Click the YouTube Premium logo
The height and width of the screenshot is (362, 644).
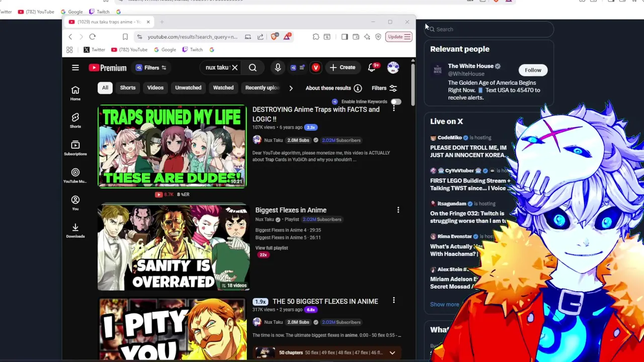[x=108, y=68]
